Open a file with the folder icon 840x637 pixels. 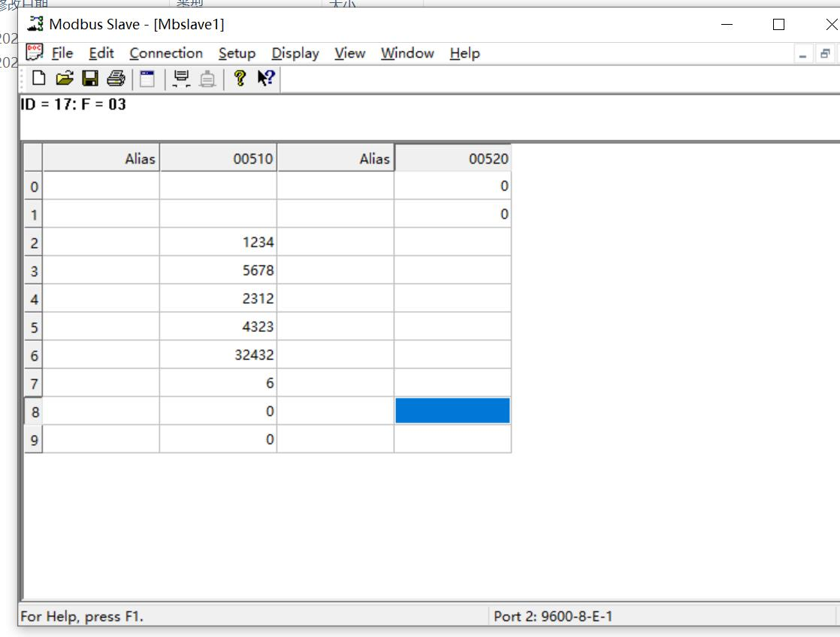65,78
